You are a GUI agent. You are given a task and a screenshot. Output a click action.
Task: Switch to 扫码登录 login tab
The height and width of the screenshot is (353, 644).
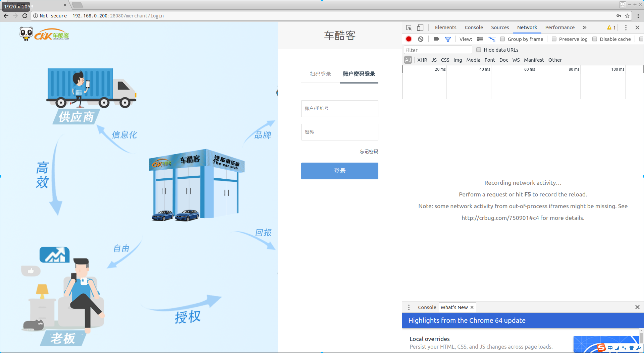coord(320,74)
